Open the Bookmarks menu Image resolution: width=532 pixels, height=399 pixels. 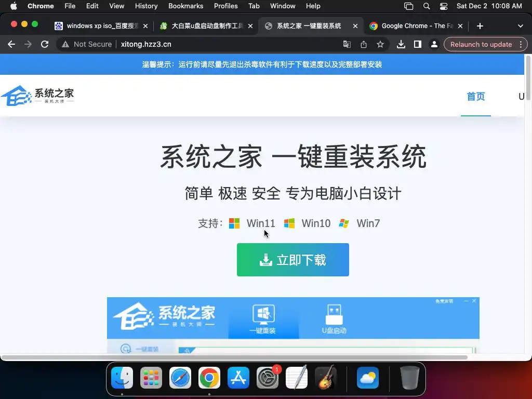pos(185,6)
